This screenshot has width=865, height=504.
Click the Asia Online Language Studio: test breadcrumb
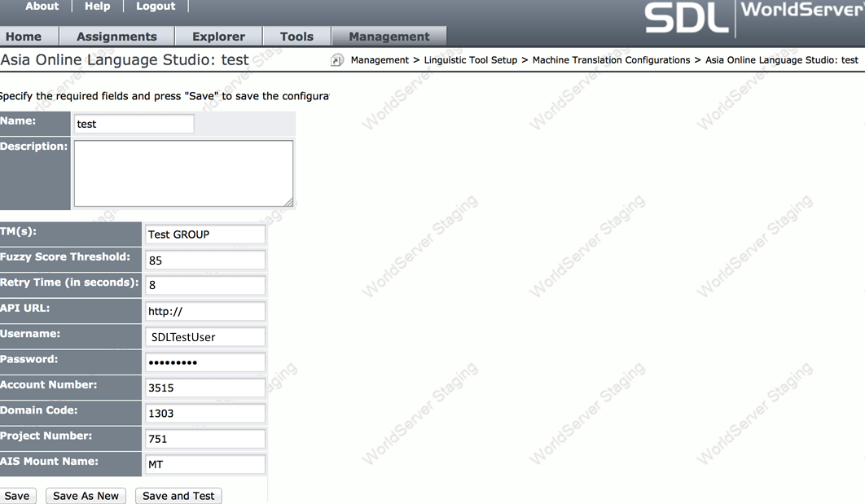782,60
